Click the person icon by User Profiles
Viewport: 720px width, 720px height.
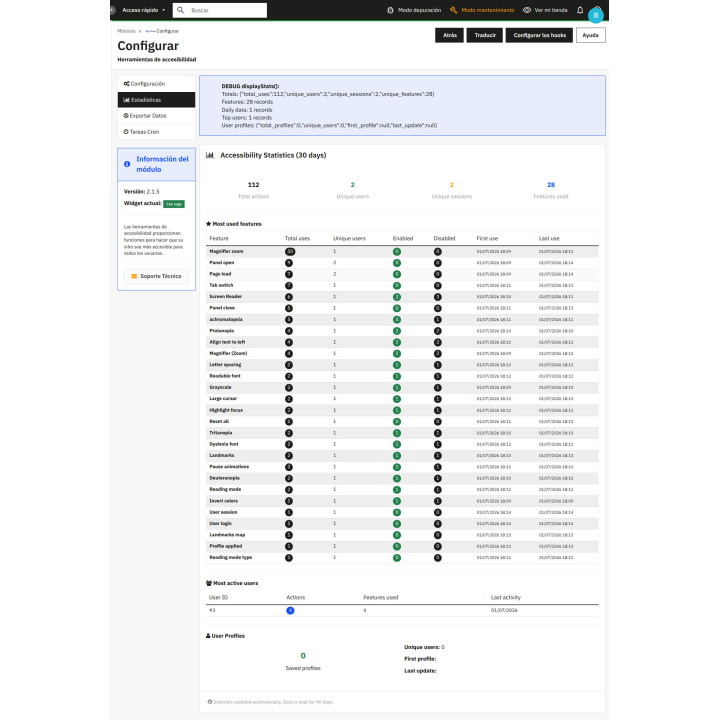tap(208, 636)
